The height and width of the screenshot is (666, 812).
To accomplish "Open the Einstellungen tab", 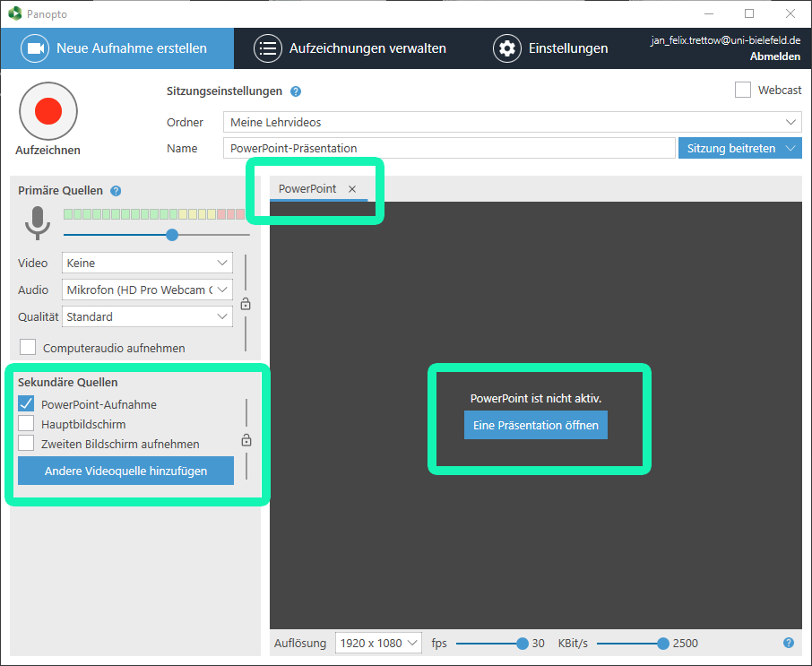I will [x=550, y=48].
